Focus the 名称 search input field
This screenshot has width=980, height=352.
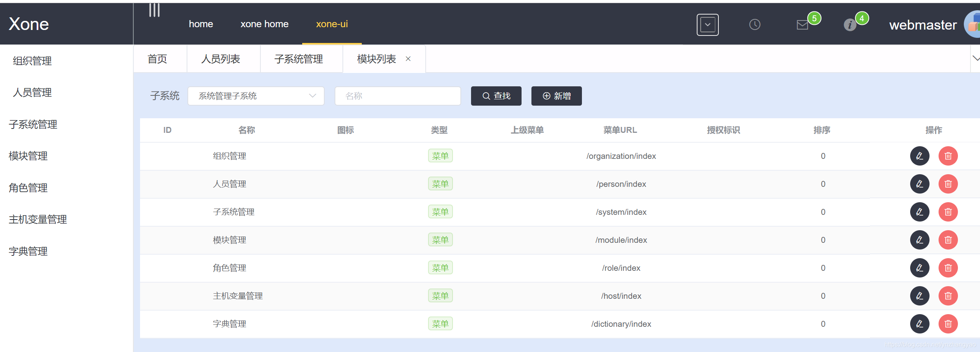(x=398, y=96)
